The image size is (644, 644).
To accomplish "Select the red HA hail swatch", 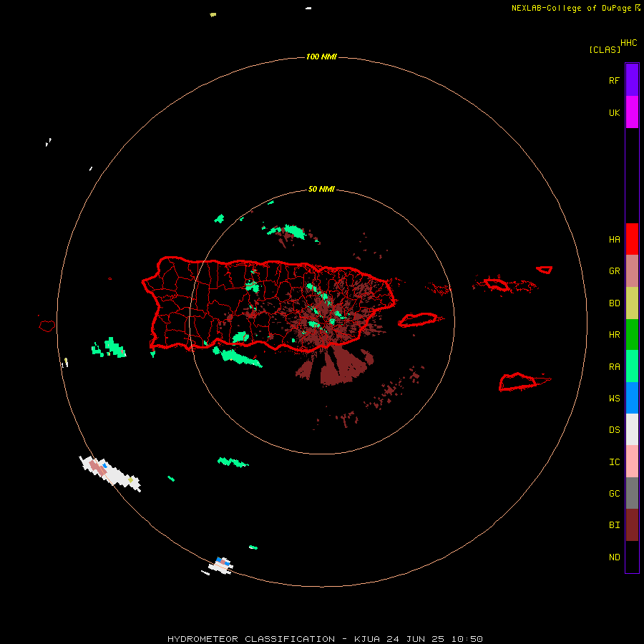I will (632, 239).
